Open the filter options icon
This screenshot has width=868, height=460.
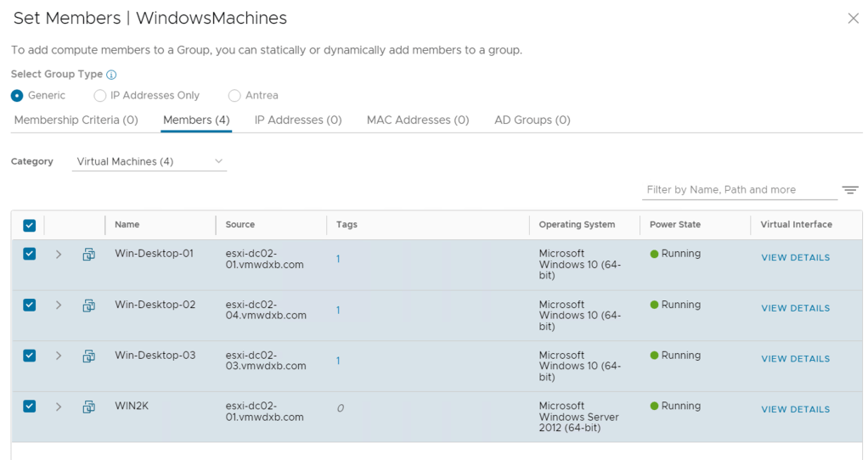[x=850, y=190]
